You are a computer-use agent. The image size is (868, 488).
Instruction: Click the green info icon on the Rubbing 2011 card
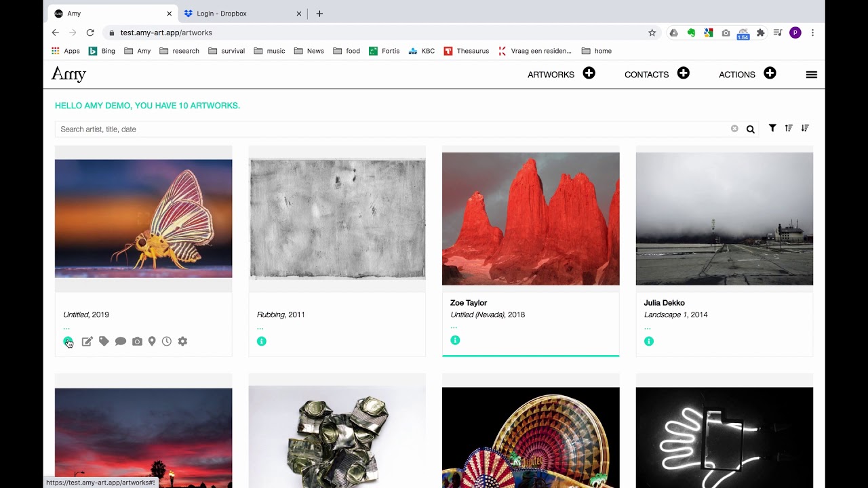coord(262,341)
